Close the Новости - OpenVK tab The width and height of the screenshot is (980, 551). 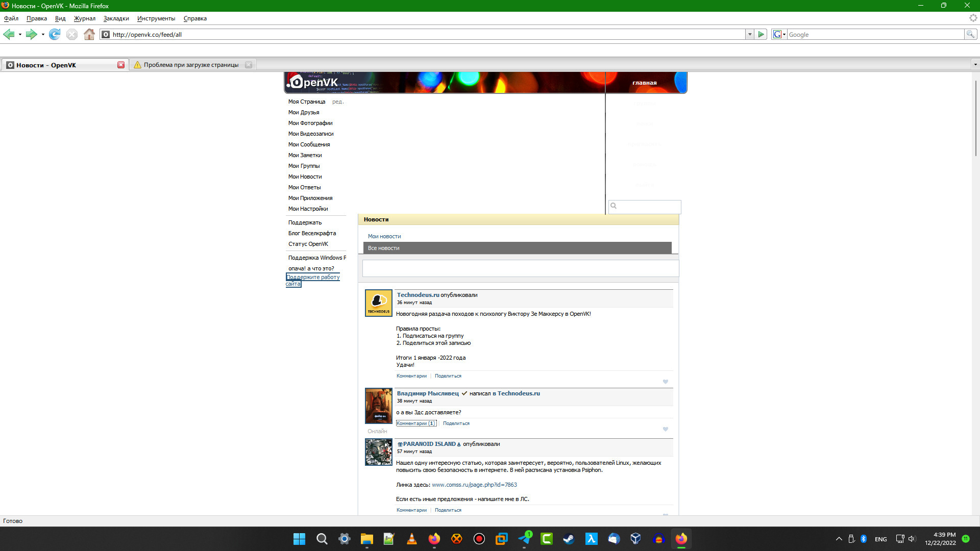(121, 65)
